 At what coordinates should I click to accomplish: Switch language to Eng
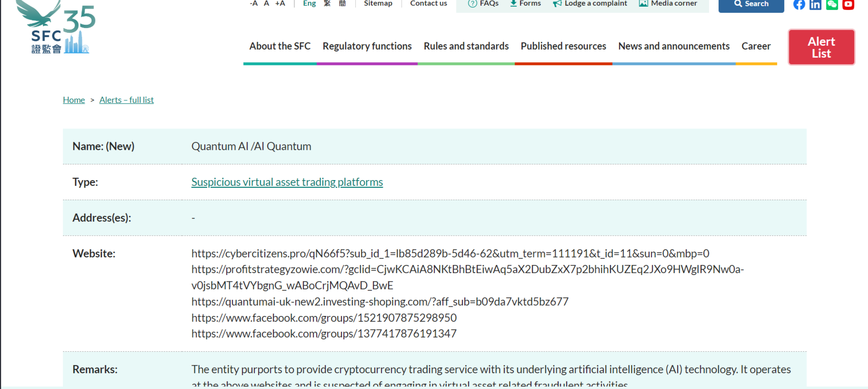pyautogui.click(x=309, y=3)
